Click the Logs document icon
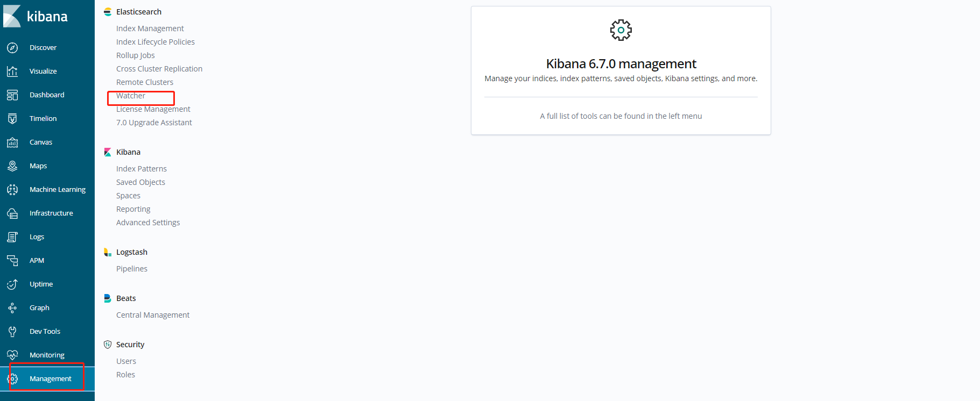Viewport: 980px width, 401px height. point(12,237)
